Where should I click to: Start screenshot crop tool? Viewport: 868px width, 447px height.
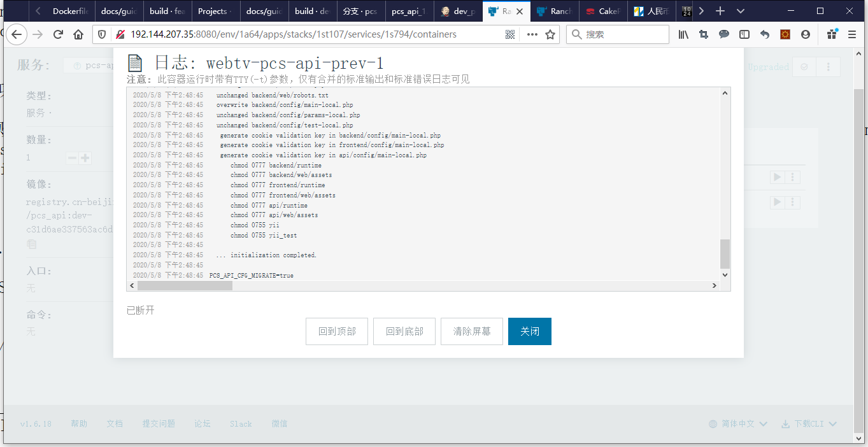tap(704, 34)
